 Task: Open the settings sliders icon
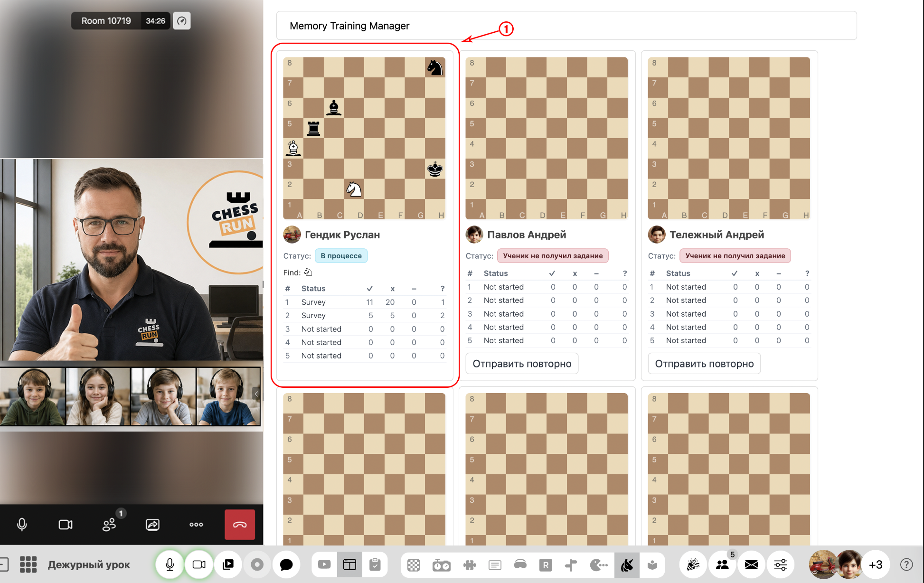click(781, 564)
